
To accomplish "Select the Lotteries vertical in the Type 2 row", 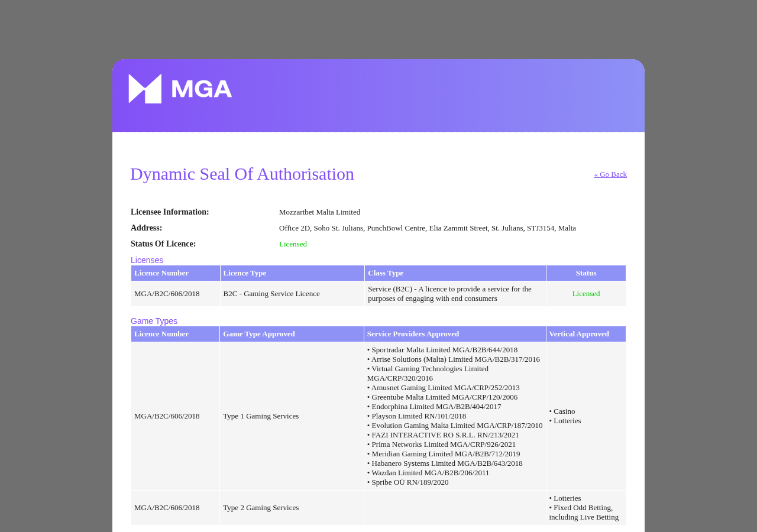I will point(565,498).
